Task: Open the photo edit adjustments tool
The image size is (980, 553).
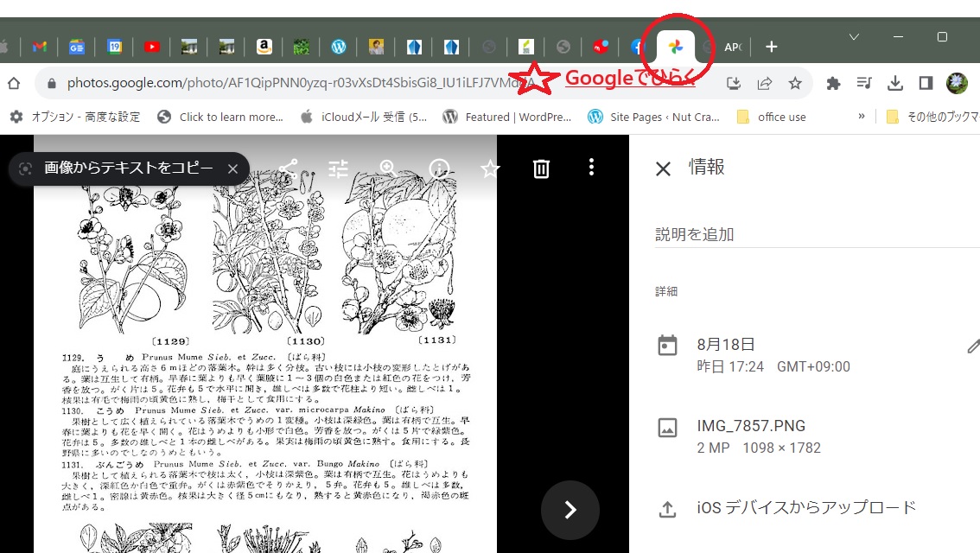Action: click(339, 168)
